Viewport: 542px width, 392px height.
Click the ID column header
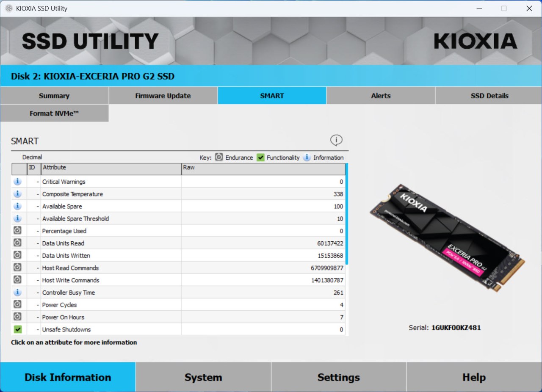[34, 169]
